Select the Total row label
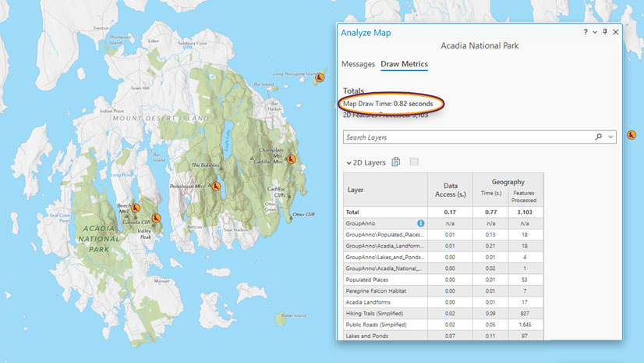This screenshot has width=644, height=363. pyautogui.click(x=352, y=212)
